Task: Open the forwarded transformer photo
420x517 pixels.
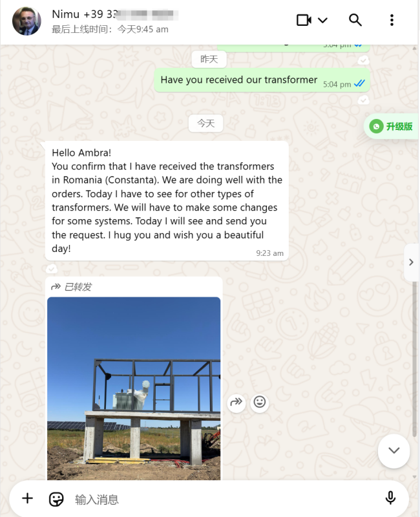Action: (x=134, y=388)
